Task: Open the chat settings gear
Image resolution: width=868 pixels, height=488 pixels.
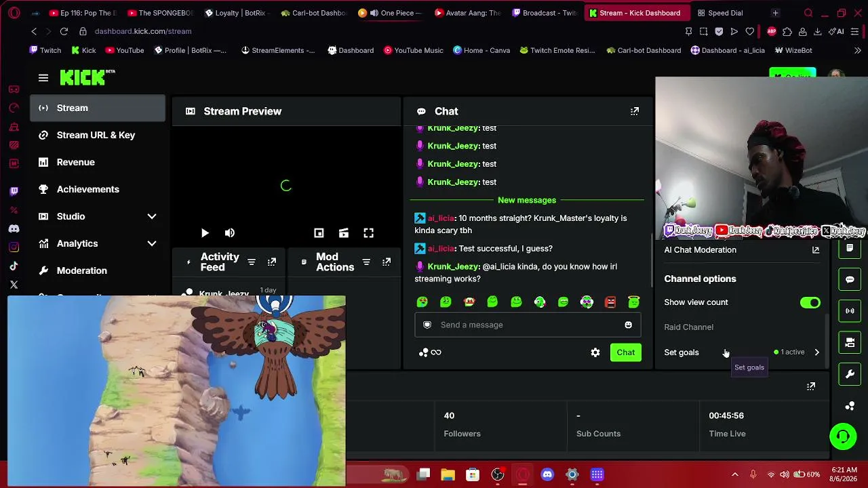Action: (595, 352)
